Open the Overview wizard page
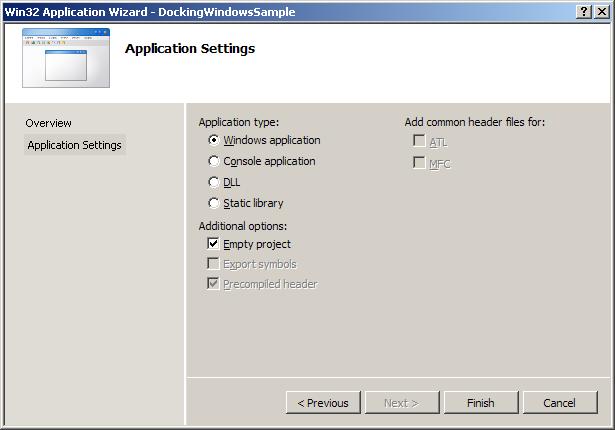Screen dimensions: 615x430 pyautogui.click(x=49, y=123)
